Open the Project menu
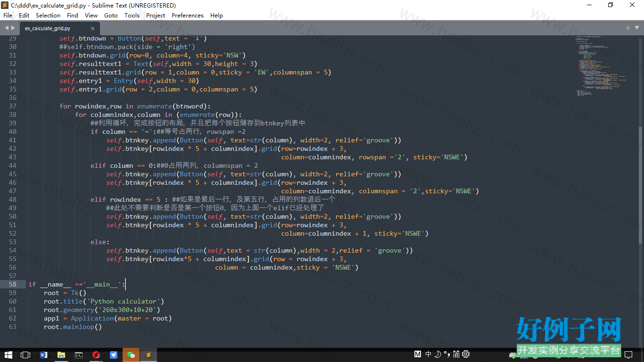 [x=156, y=15]
